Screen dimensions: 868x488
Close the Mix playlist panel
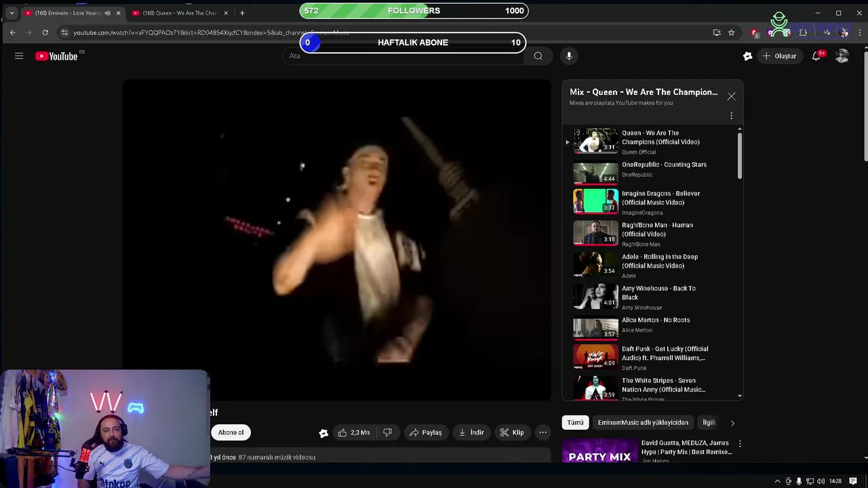[731, 96]
